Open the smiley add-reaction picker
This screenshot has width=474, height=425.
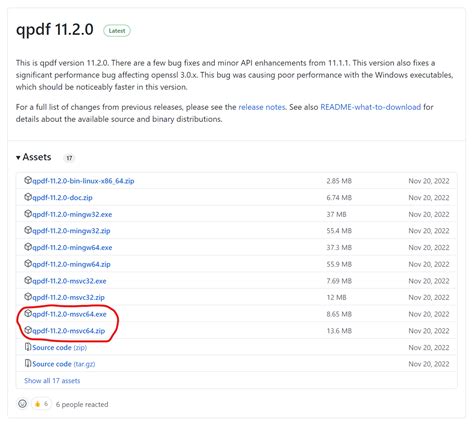[x=22, y=404]
